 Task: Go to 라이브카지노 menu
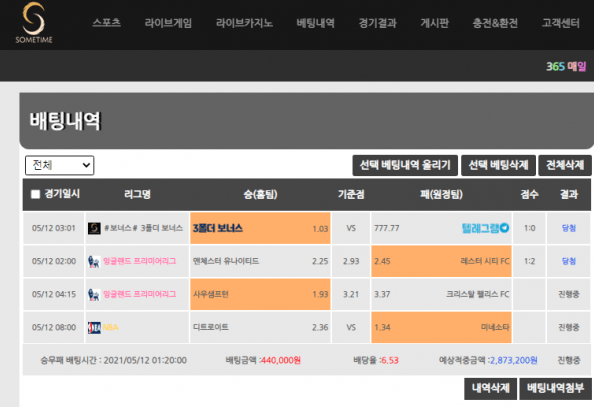coord(244,23)
